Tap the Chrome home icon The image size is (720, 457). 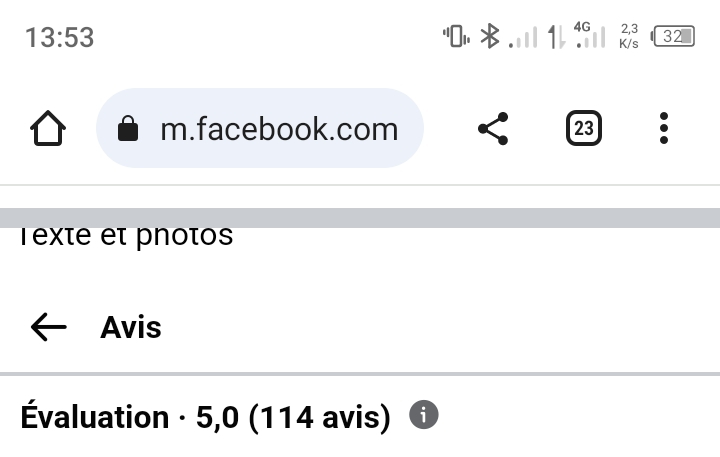48,129
